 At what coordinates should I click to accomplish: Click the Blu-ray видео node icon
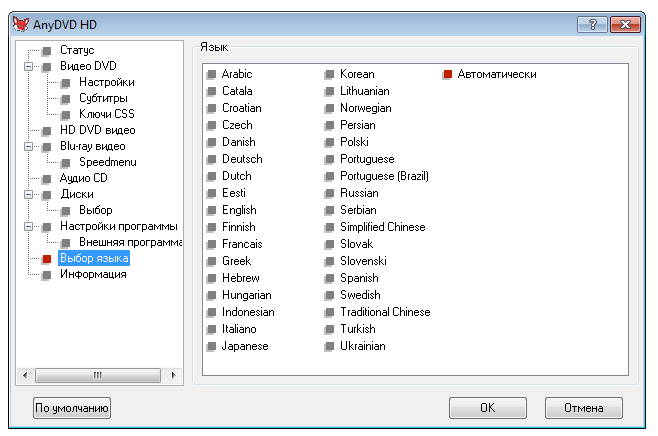pyautogui.click(x=47, y=147)
